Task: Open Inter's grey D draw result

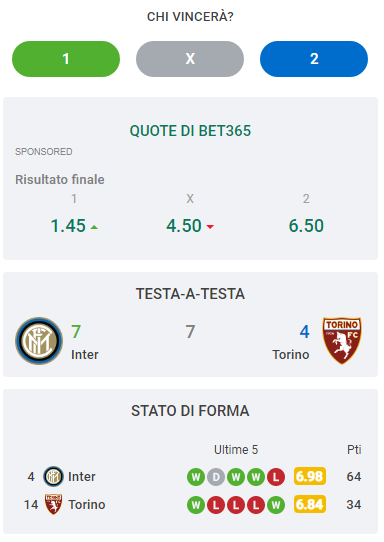Action: click(x=216, y=477)
